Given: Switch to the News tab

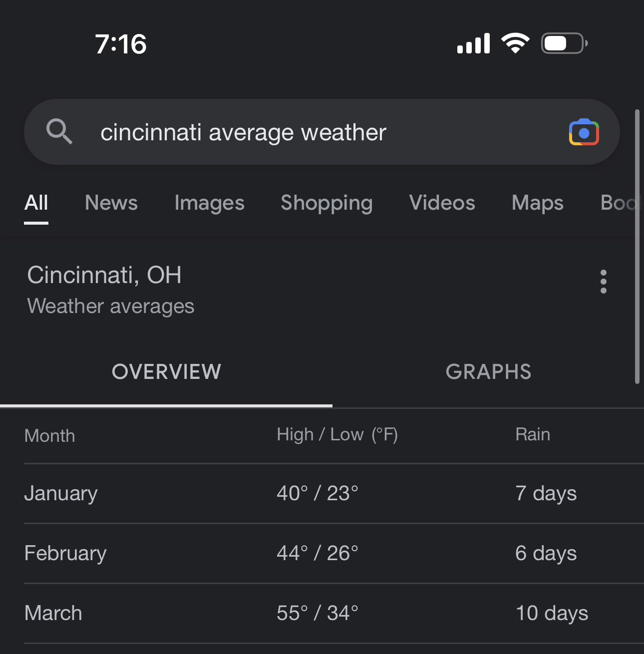Looking at the screenshot, I should pyautogui.click(x=111, y=203).
